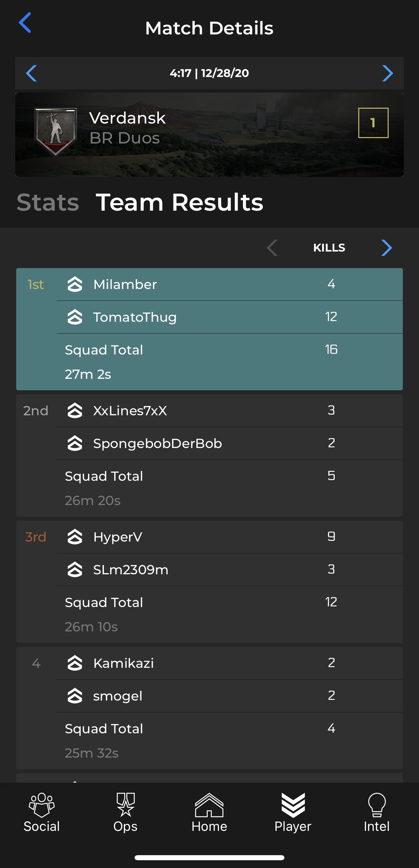Select the Team Results tab
Viewport: 419px width, 868px height.
[179, 203]
